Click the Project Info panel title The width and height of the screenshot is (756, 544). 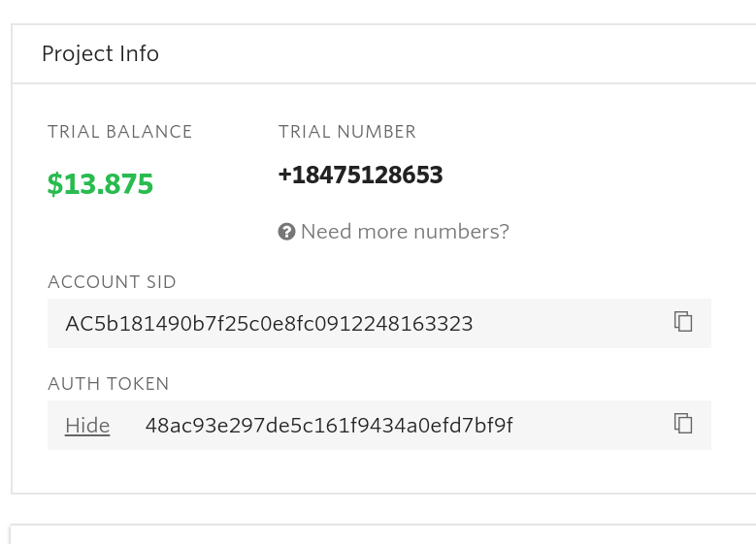(100, 54)
